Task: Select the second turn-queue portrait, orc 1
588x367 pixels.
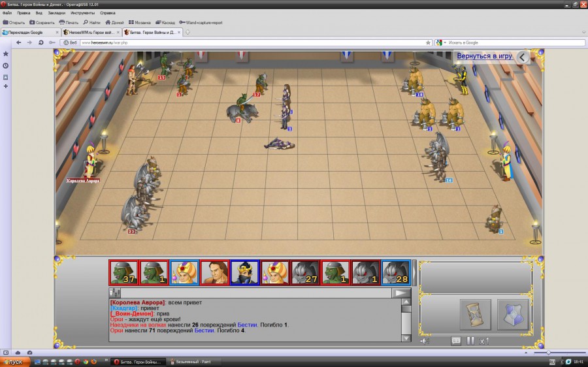Action: [x=154, y=272]
